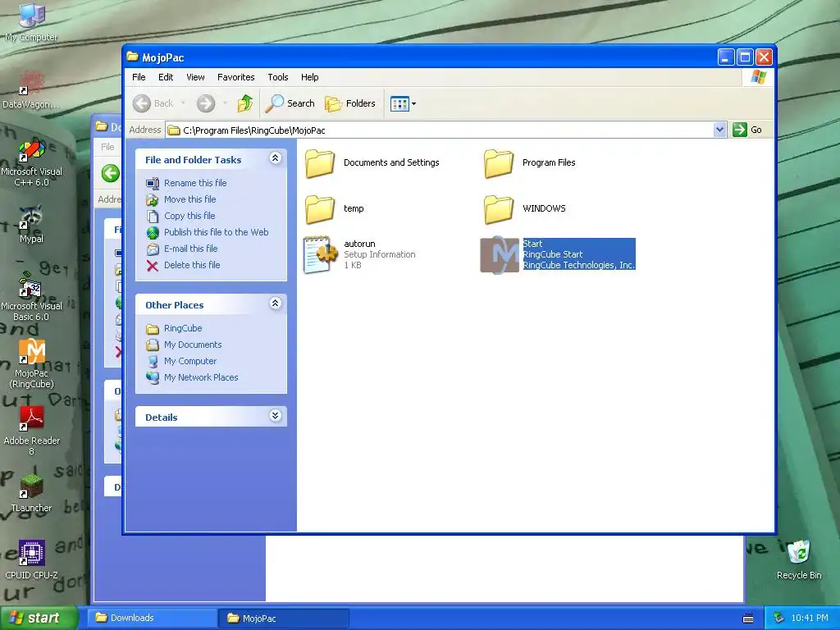Click Delete this file
The height and width of the screenshot is (630, 840).
(192, 265)
